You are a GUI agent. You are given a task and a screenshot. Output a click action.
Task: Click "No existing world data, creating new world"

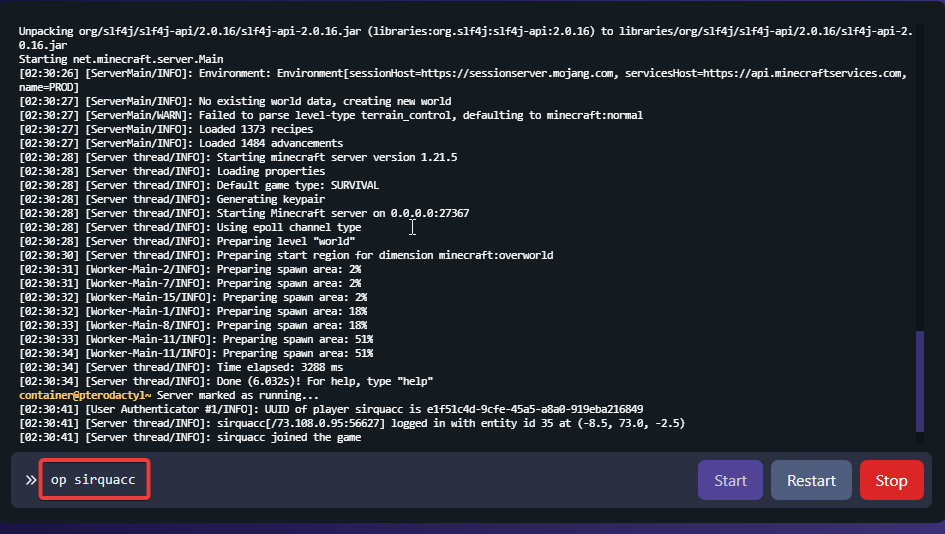coord(235,101)
